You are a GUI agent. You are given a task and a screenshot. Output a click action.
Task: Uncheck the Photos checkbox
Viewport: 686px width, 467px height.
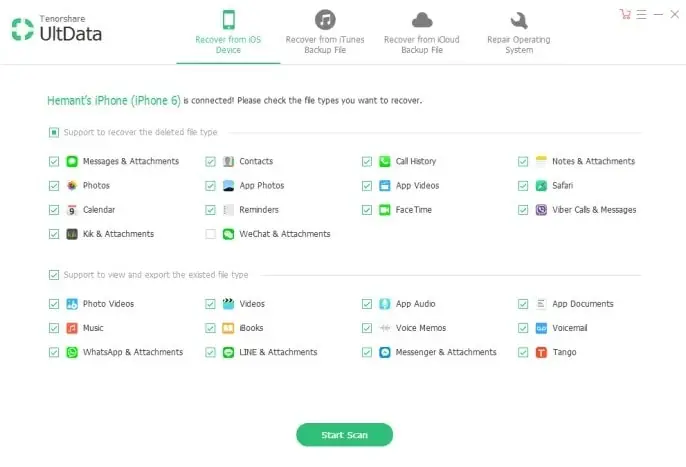pos(54,186)
